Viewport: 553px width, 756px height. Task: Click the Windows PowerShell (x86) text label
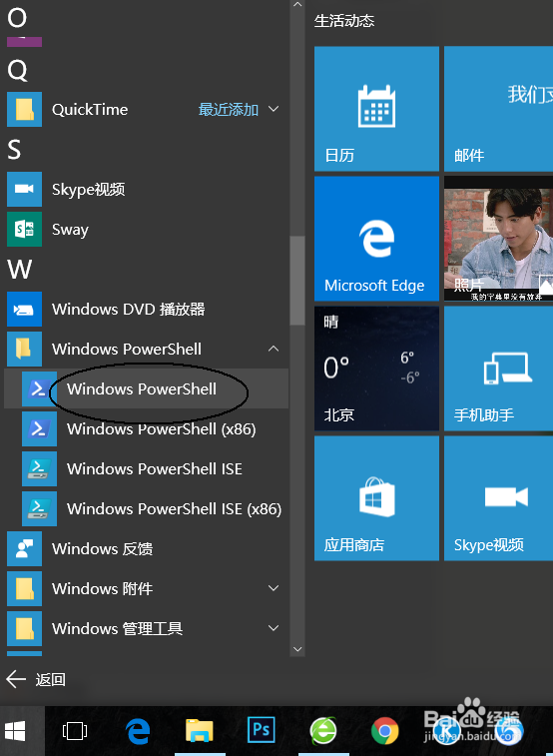pos(162,428)
